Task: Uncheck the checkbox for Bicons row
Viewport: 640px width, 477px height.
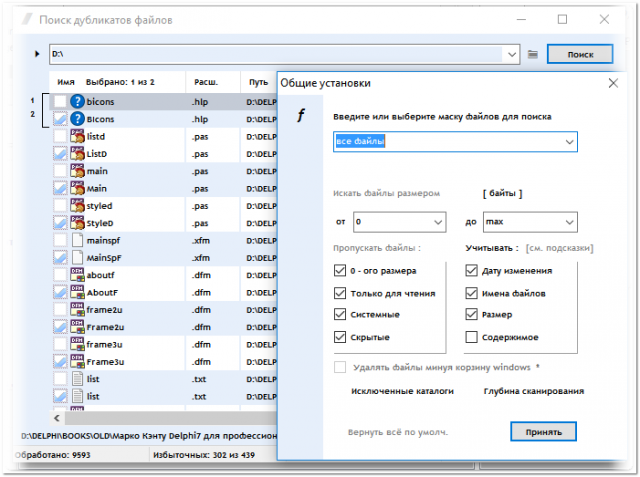Action: 60,119
